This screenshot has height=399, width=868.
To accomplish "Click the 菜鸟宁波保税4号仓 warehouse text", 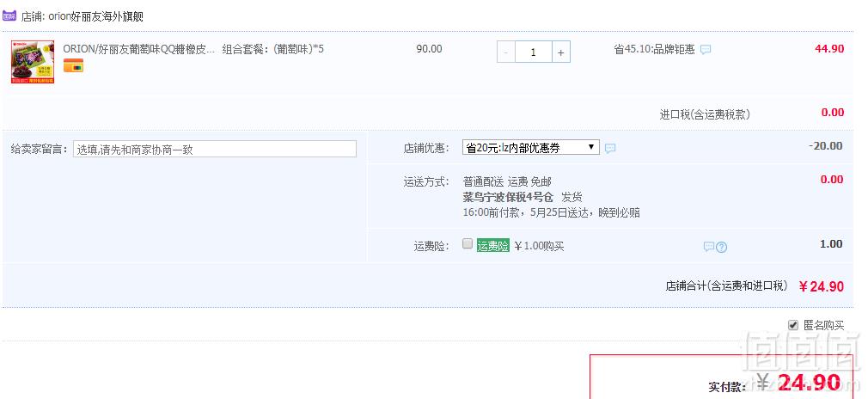I will coord(508,197).
